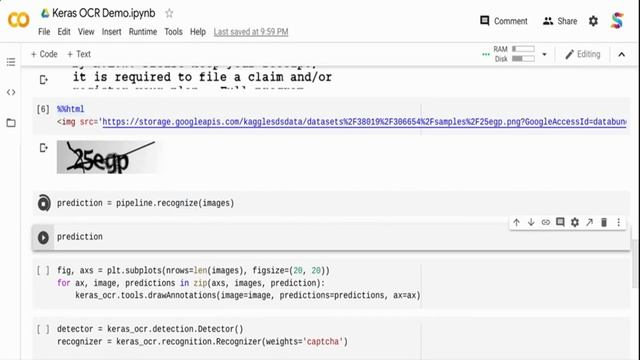Toggle output of the captcha image cell
Viewport: 640px width, 360px height.
[44, 148]
